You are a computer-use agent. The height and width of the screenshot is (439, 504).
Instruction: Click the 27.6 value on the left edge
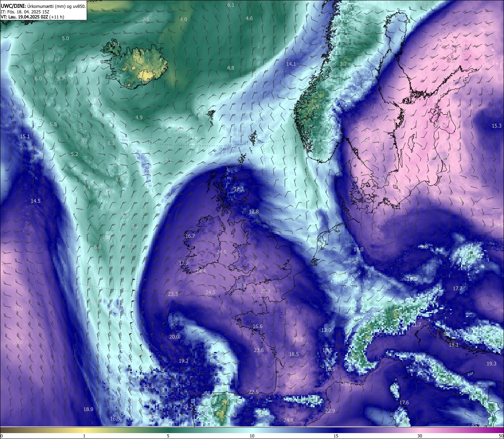(18, 342)
